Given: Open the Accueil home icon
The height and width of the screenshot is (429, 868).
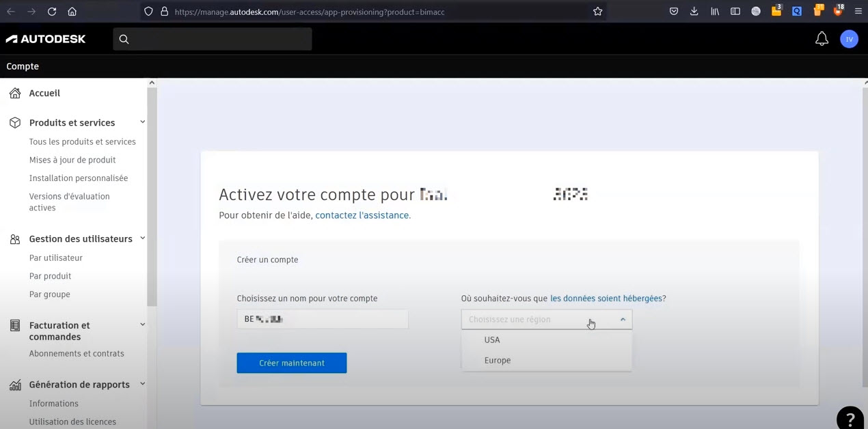Looking at the screenshot, I should click(14, 92).
